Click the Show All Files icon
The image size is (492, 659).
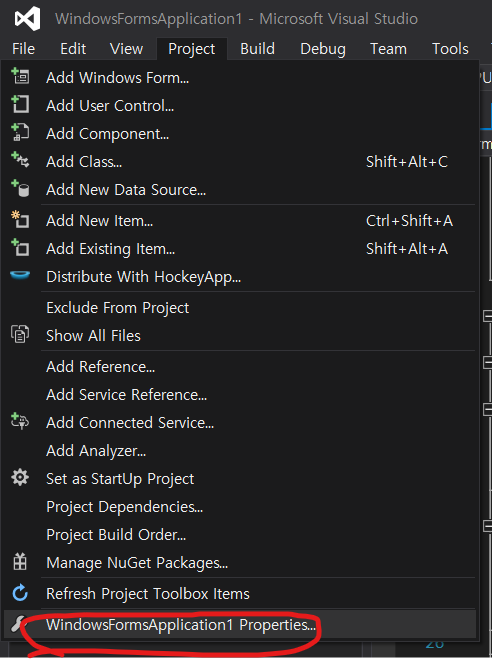pyautogui.click(x=20, y=335)
